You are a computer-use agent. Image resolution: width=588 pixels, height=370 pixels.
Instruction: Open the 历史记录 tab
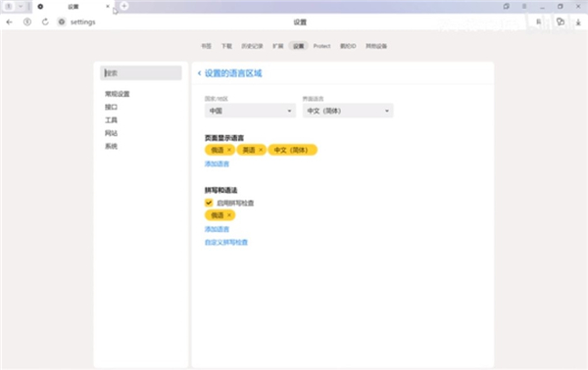tap(252, 46)
